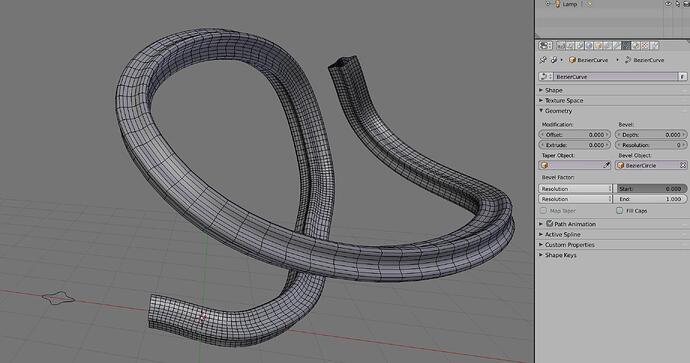Click the bevel Depth value field
This screenshot has height=363, width=690.
pos(651,135)
